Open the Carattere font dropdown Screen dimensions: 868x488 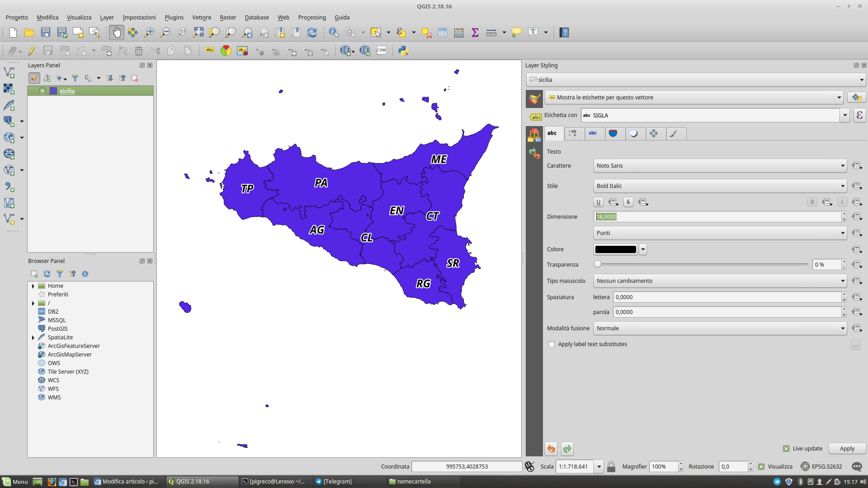click(720, 166)
